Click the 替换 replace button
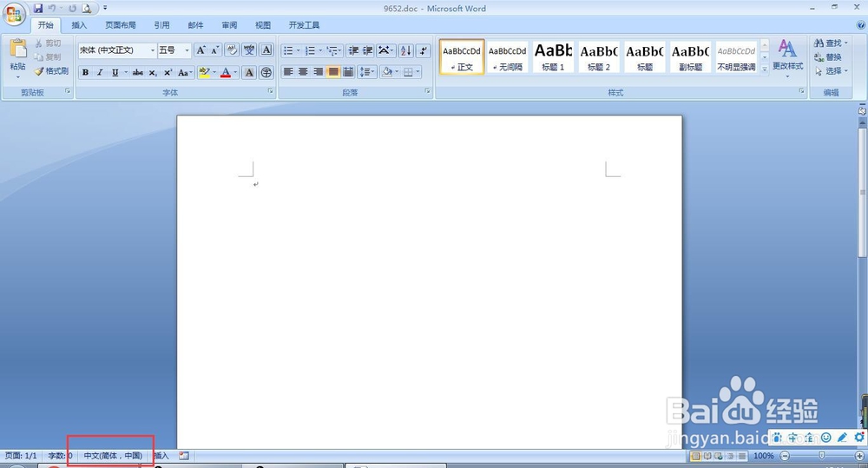 pos(828,57)
